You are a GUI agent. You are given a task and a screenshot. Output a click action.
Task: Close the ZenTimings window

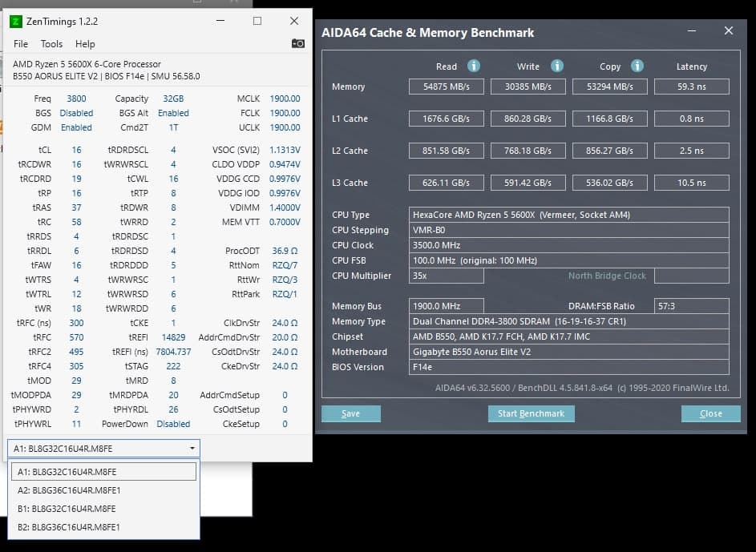[294, 21]
